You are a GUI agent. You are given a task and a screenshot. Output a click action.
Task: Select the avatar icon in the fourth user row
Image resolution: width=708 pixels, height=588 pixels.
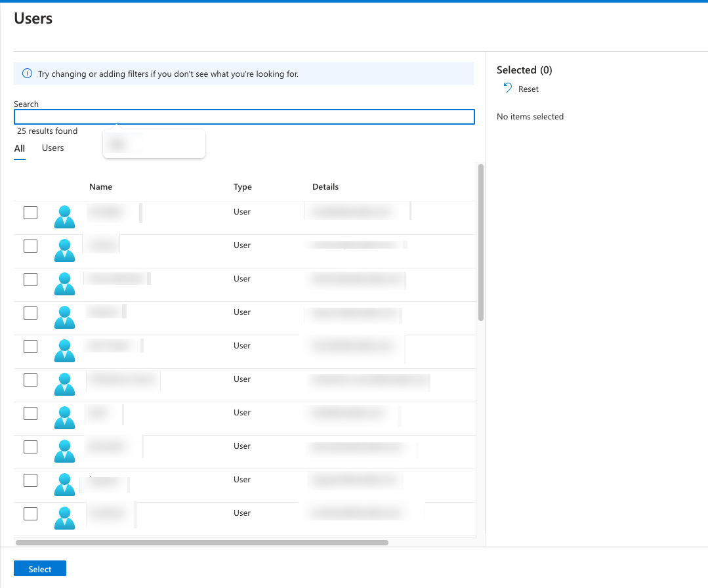click(64, 316)
